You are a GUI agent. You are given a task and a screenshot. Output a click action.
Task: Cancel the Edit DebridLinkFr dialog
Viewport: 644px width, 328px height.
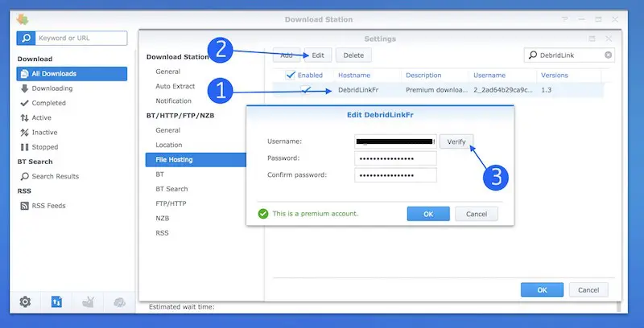pos(477,214)
